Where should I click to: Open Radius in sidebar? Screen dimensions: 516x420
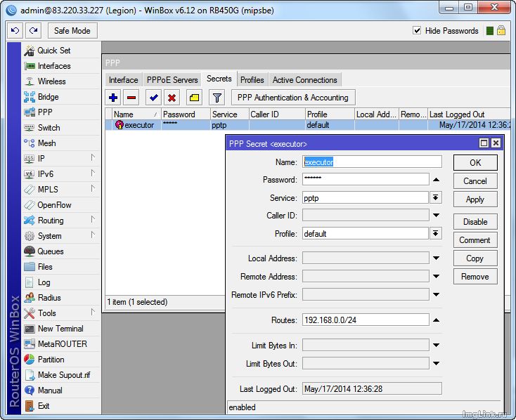[x=61, y=298]
